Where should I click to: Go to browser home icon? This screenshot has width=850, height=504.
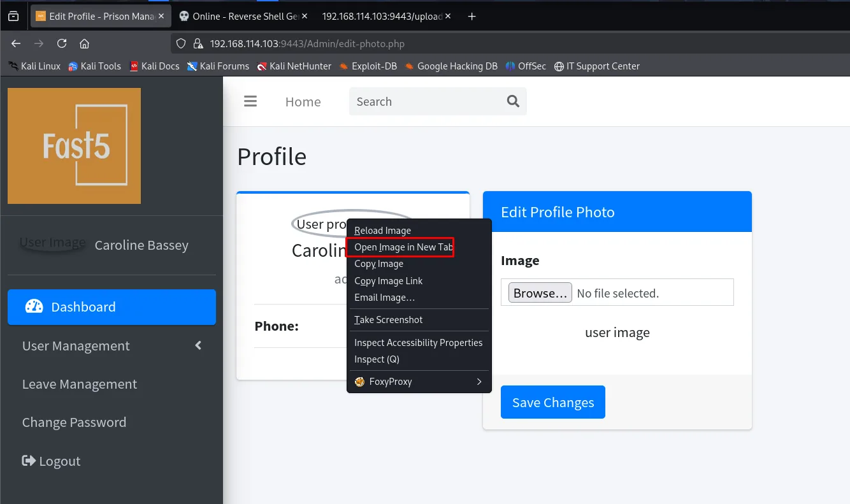(84, 43)
